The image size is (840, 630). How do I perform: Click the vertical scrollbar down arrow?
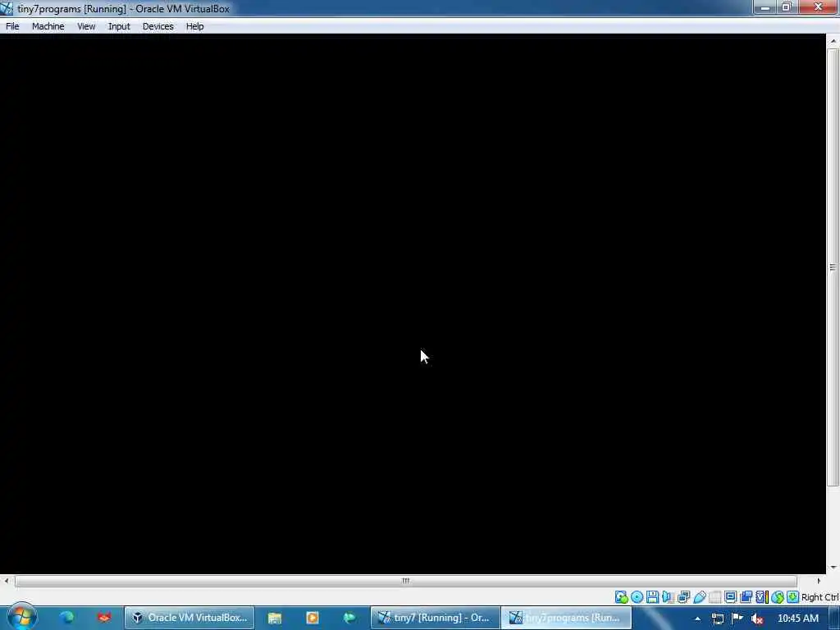(833, 568)
